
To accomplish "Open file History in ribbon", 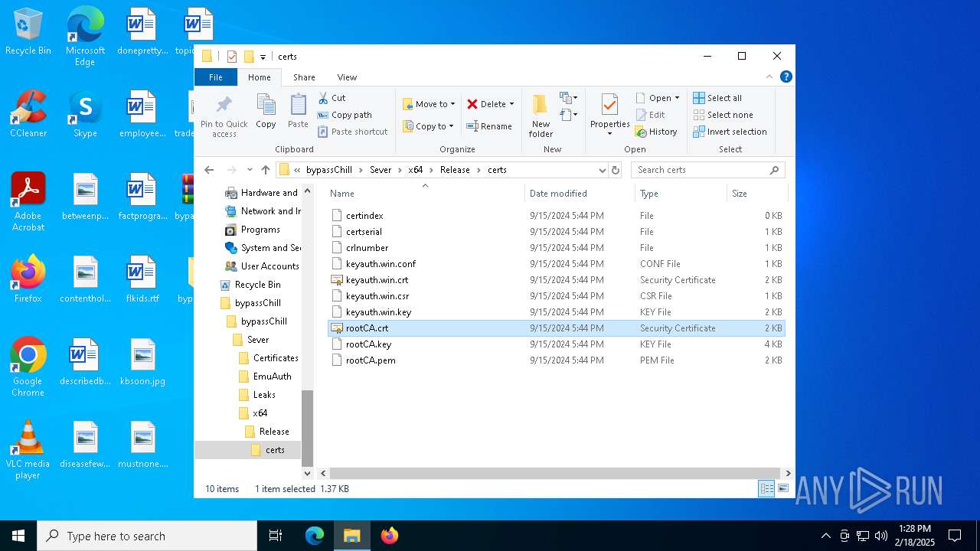I will (x=656, y=132).
